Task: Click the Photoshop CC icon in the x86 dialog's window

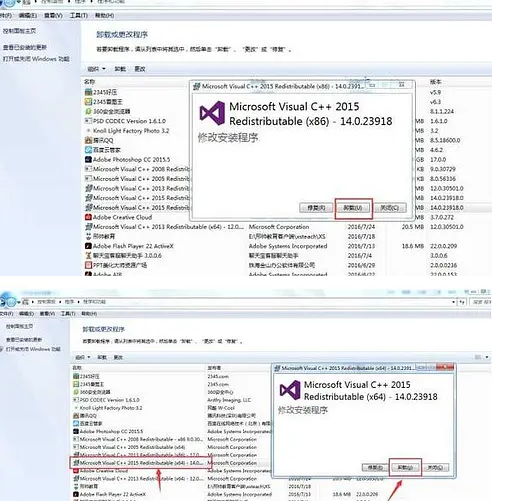Action: (88, 159)
